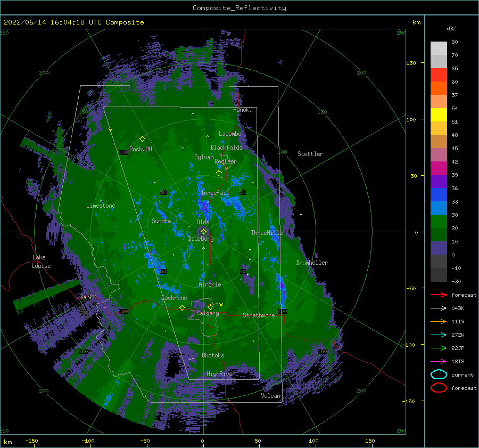
Task: Click the Lake Louise label
Action: point(41,262)
